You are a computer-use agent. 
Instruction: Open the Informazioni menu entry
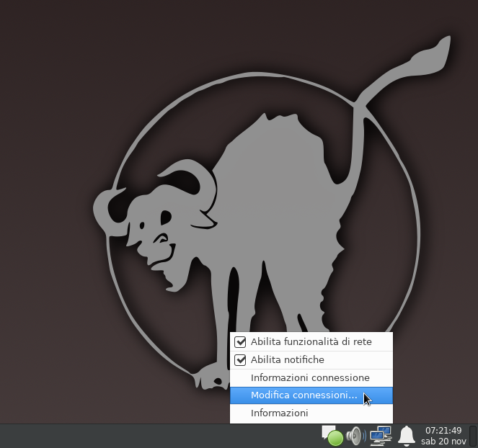311,413
